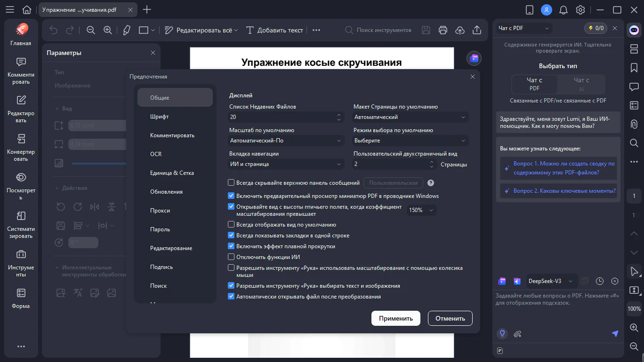
Task: Click the Применить button
Action: 396,318
